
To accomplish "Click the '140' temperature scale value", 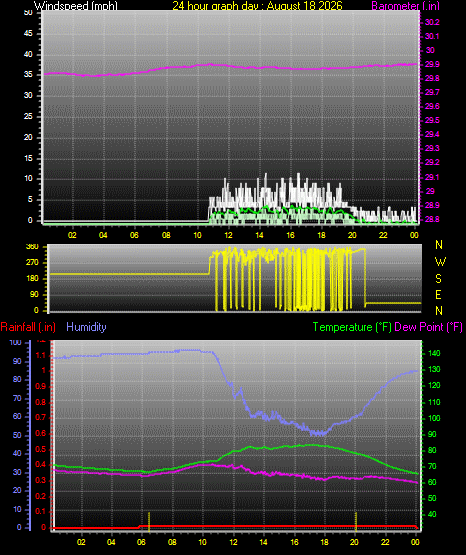I will coord(434,353).
